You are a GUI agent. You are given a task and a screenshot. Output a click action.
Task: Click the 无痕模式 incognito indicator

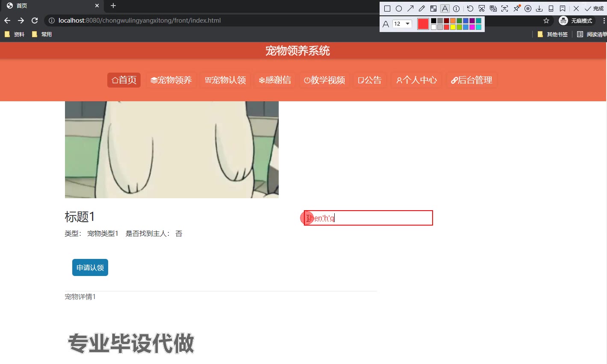(577, 21)
